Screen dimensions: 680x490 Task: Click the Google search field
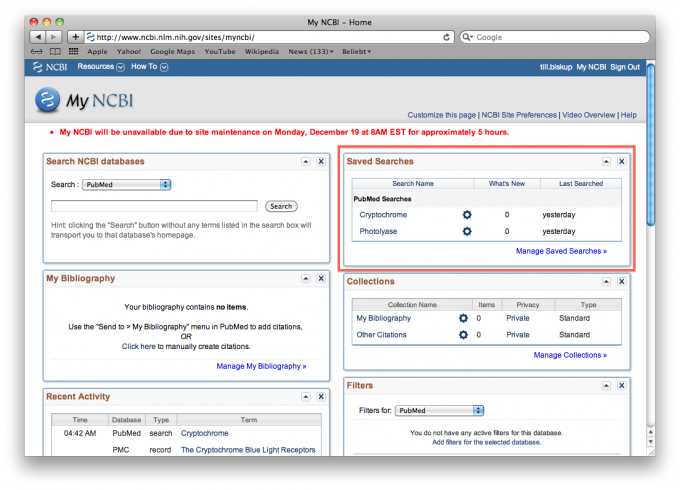(x=555, y=37)
